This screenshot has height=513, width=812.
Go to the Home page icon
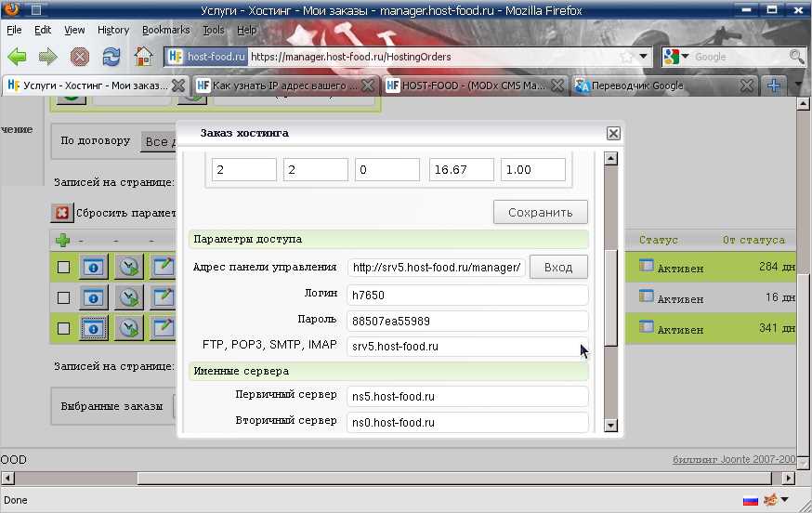tap(143, 56)
